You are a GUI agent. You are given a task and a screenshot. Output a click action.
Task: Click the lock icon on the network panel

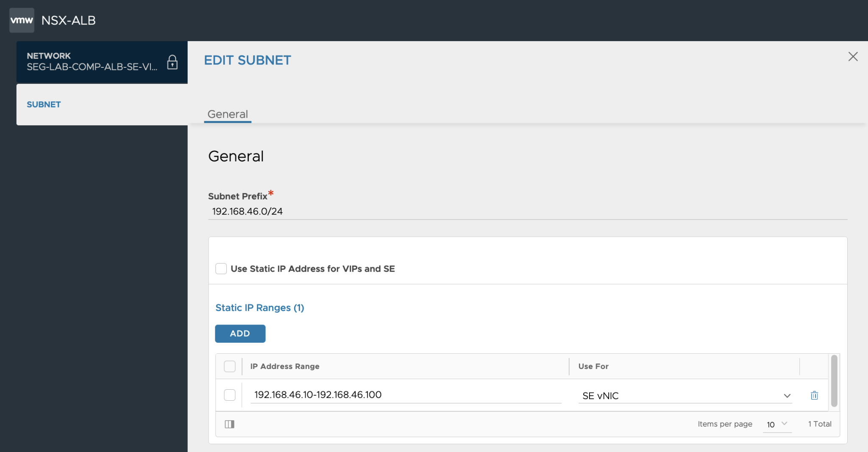[x=172, y=62]
